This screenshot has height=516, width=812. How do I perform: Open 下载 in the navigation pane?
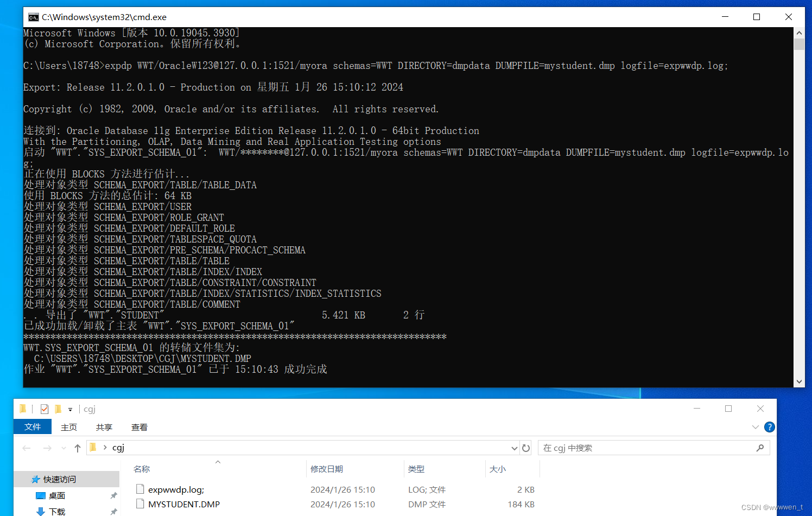pyautogui.click(x=57, y=512)
